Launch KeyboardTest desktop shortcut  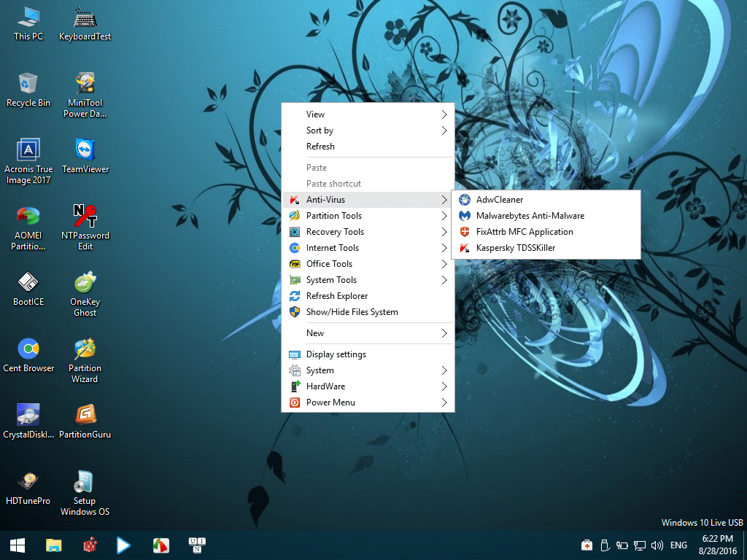pyautogui.click(x=85, y=24)
